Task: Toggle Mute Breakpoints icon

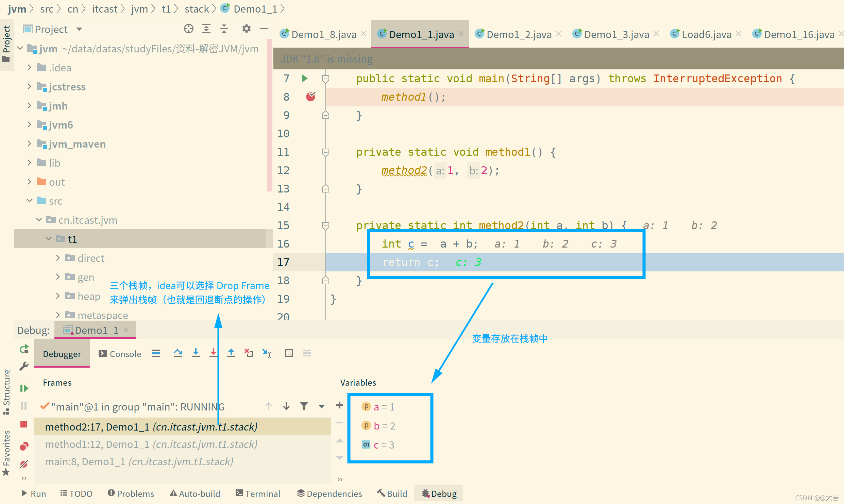Action: (24, 464)
